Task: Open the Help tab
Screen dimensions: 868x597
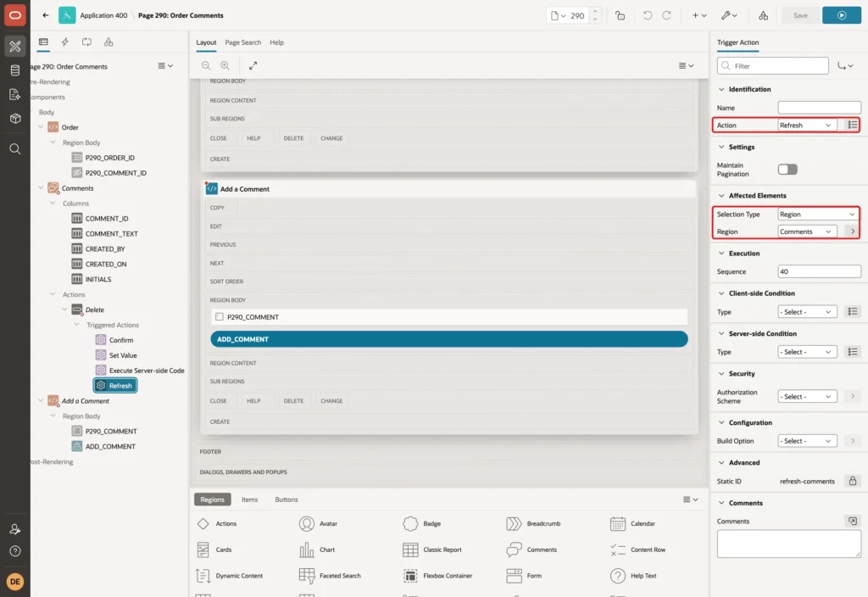Action: tap(276, 42)
